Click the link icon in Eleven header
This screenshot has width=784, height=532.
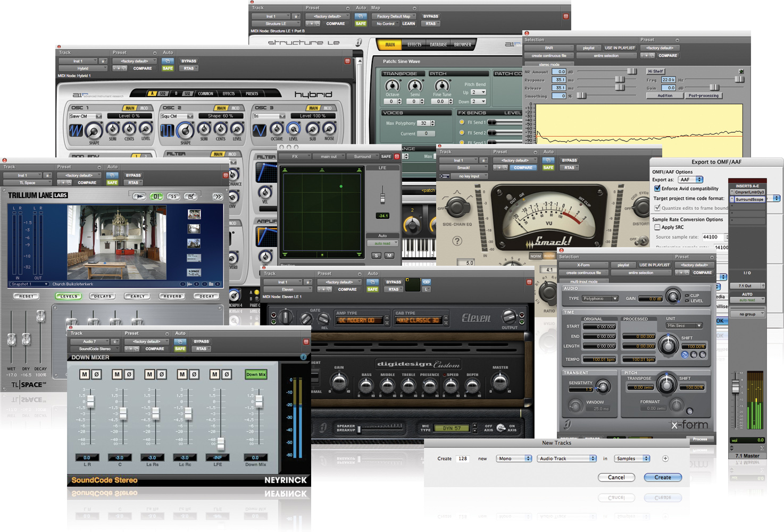426,282
